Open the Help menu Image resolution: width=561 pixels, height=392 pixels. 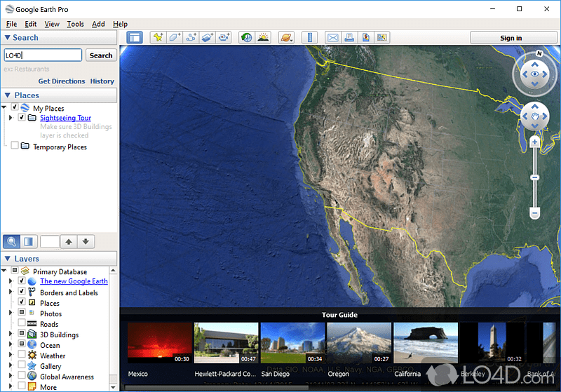120,24
